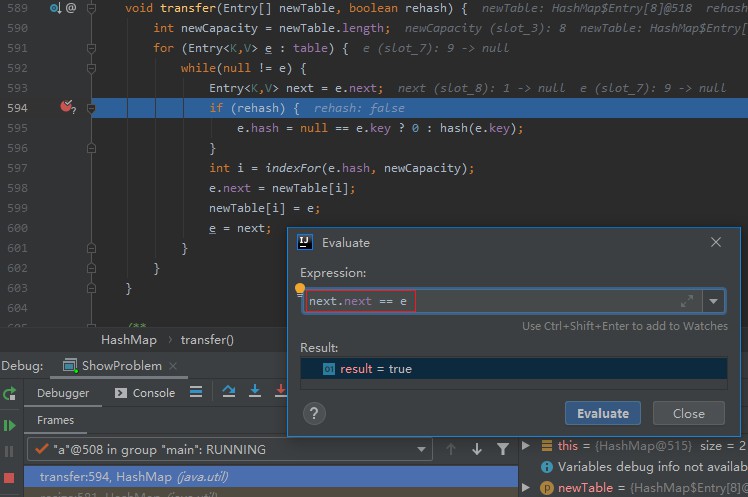The height and width of the screenshot is (497, 748).
Task: Collapse the transfer method fold on line 589
Action: click(x=92, y=8)
